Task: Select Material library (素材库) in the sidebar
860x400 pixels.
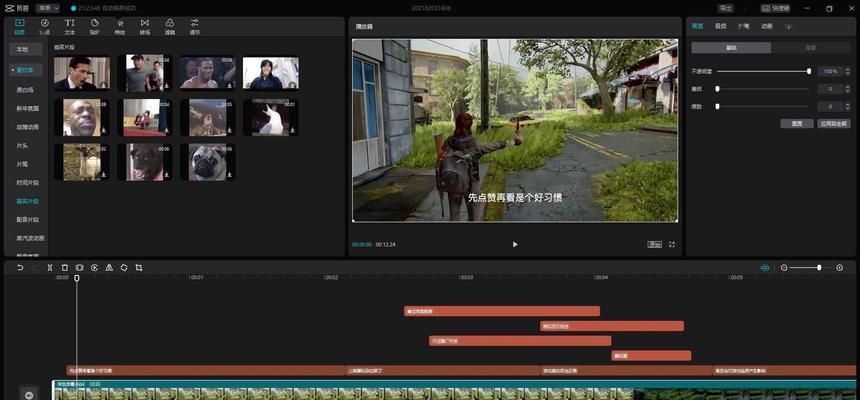Action: tap(25, 70)
